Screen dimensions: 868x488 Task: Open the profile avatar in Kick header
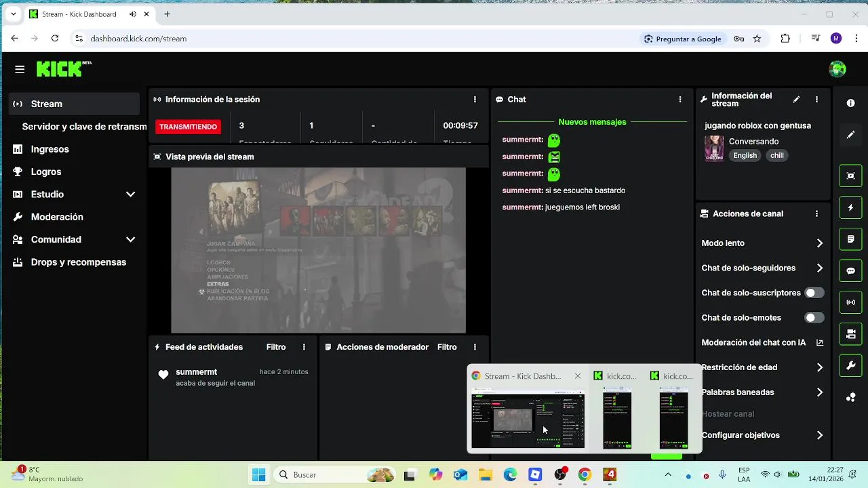837,68
